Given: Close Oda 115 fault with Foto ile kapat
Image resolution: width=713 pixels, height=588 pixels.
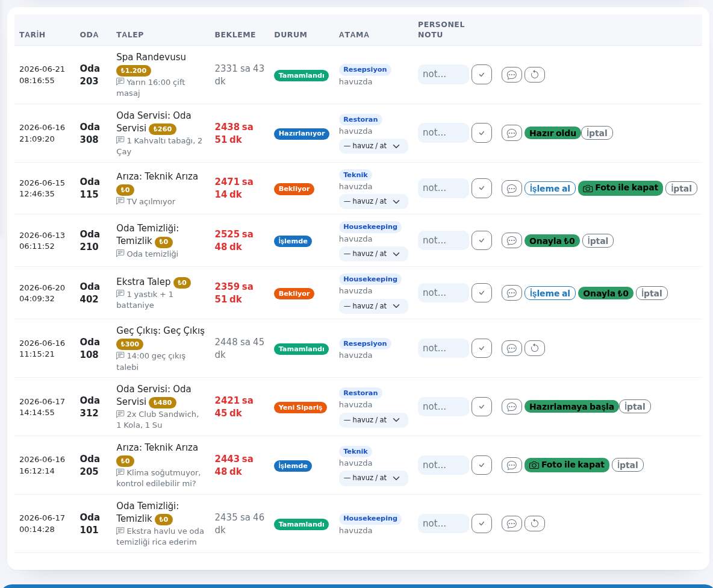Looking at the screenshot, I should coord(621,188).
